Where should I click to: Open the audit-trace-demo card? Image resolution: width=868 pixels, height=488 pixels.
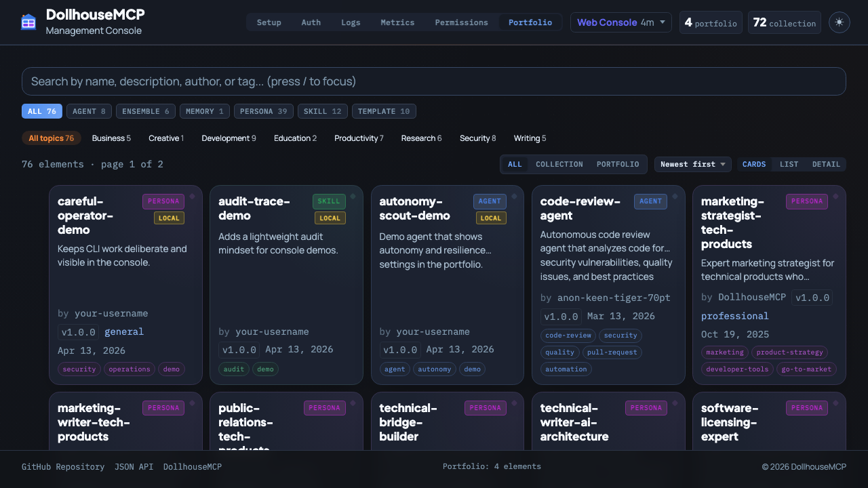(286, 285)
